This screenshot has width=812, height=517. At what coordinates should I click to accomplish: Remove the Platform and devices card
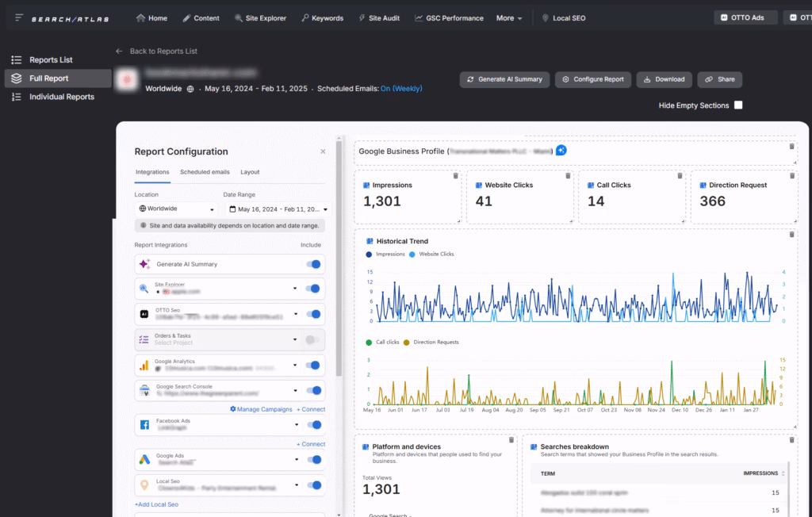click(511, 439)
